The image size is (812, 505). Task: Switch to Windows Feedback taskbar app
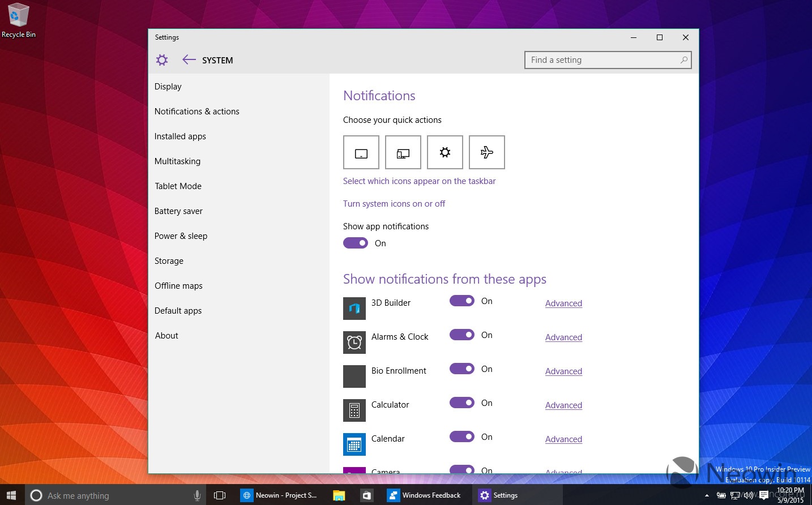tap(425, 495)
